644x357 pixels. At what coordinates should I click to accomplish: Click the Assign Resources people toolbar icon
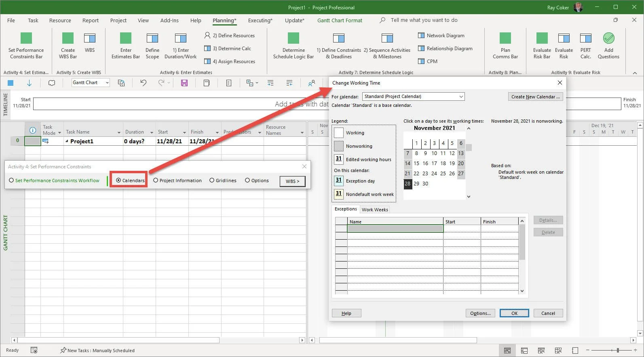312,83
